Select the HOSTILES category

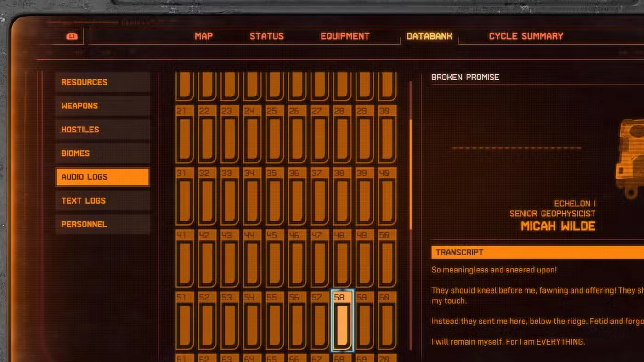pos(103,130)
